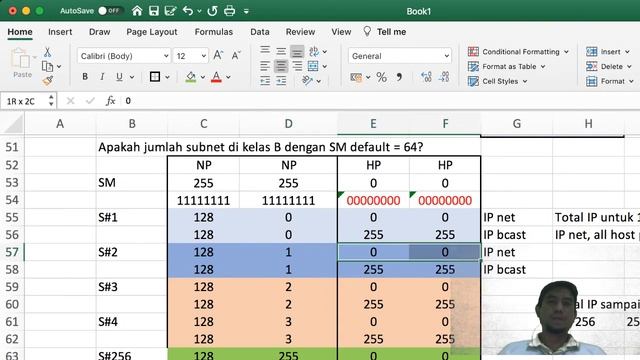Screen dimensions: 640x360
Task: Open the Data tab
Action: [x=260, y=32]
